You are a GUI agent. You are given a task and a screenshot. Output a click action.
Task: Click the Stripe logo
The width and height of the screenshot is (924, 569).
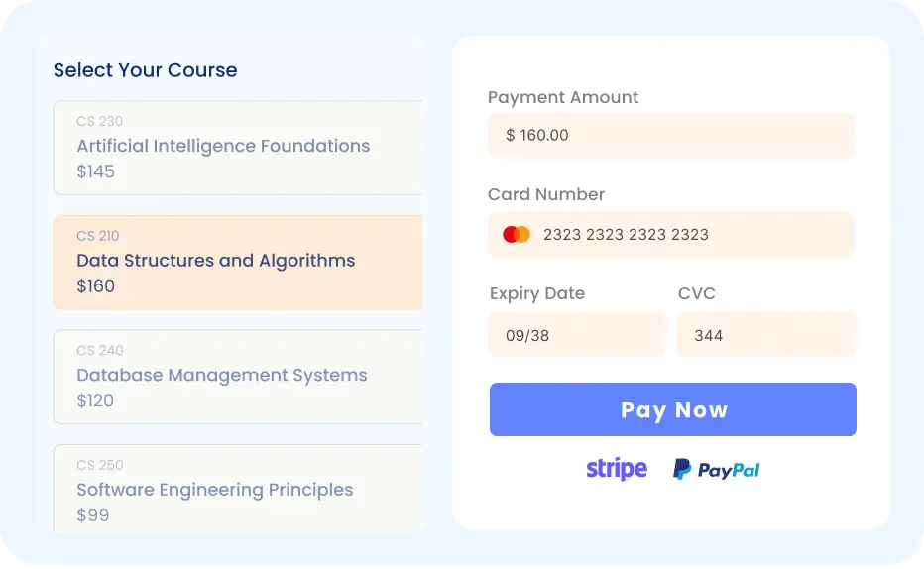617,469
